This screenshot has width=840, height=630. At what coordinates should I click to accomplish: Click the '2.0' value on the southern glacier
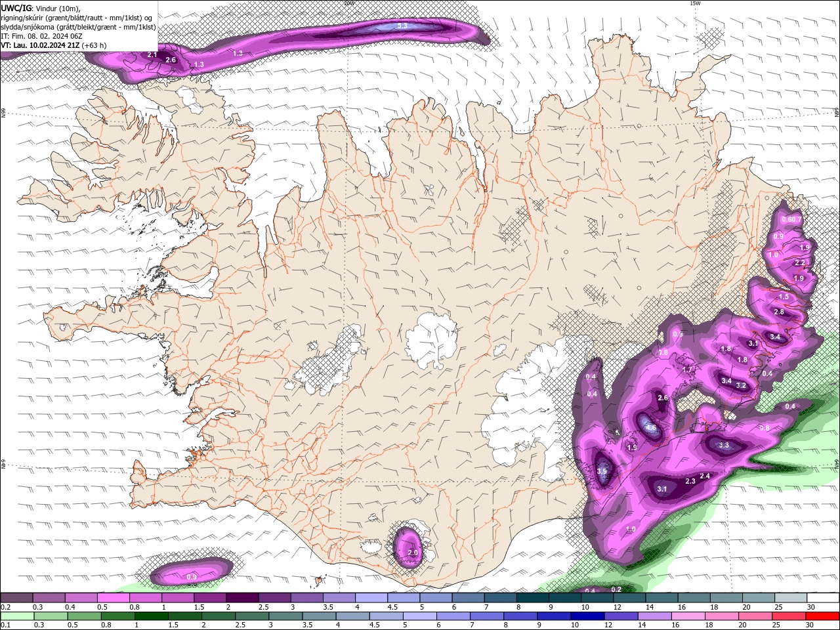[x=413, y=553]
